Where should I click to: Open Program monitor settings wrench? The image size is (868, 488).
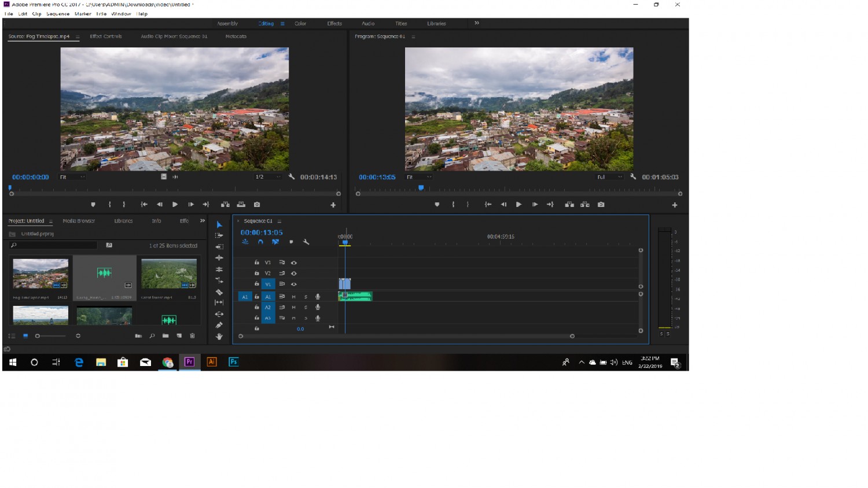coord(633,177)
